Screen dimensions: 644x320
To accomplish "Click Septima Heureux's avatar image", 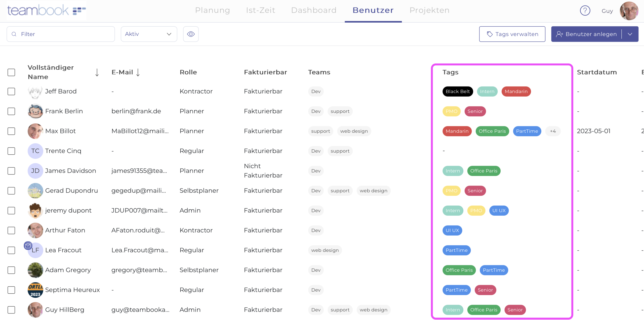I will [x=35, y=290].
